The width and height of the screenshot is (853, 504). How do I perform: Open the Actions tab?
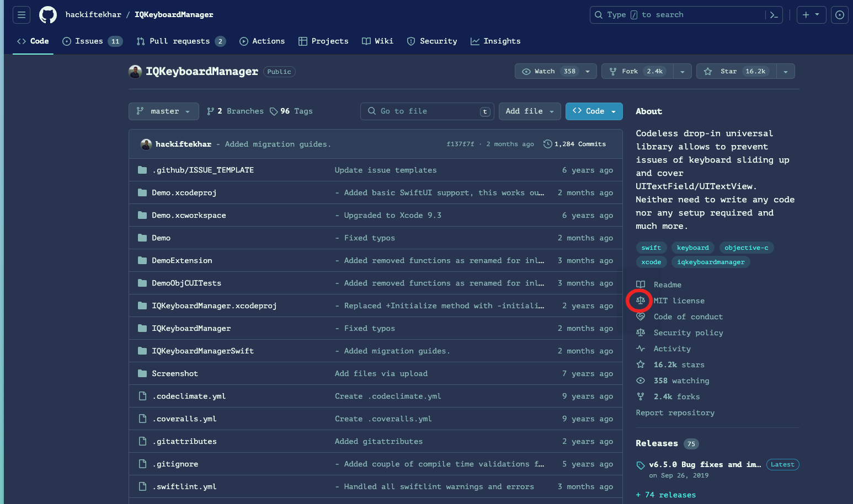pos(262,41)
